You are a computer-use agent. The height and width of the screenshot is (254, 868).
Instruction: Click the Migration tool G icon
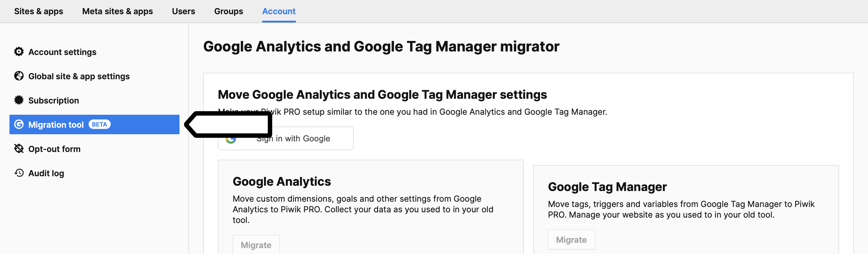[x=19, y=124]
